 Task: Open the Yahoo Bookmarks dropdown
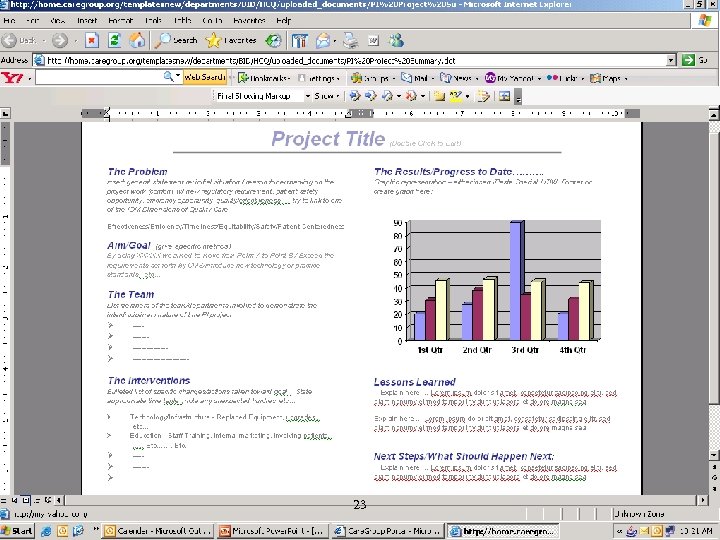coord(264,78)
